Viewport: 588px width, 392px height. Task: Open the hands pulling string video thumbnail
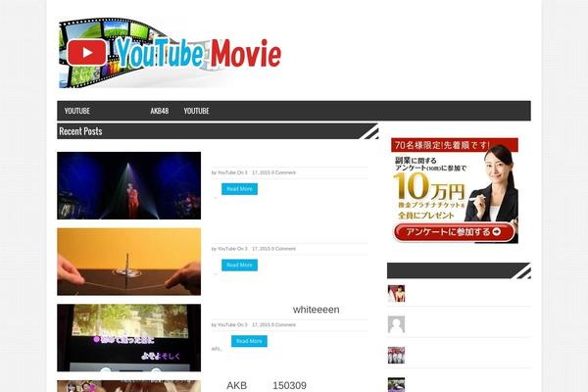(128, 262)
